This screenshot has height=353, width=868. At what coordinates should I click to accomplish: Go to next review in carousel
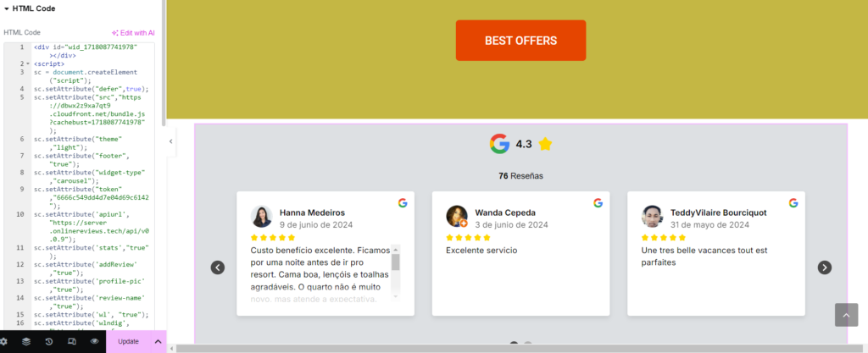click(824, 268)
